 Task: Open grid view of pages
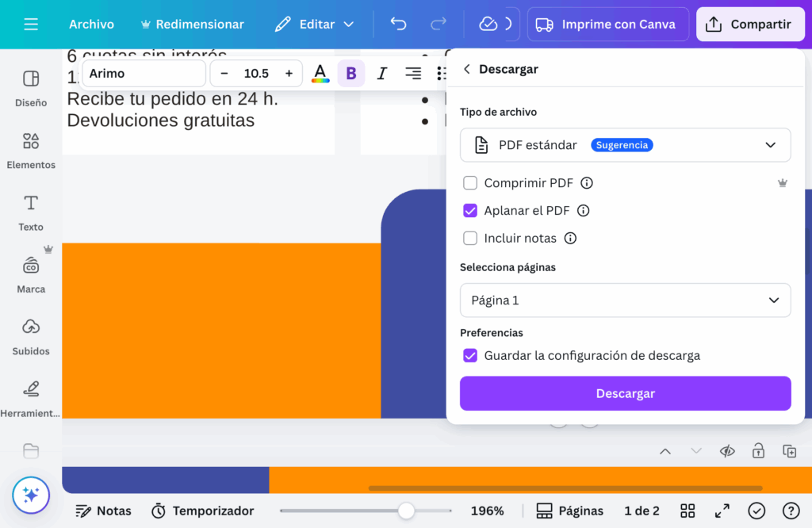[688, 511]
